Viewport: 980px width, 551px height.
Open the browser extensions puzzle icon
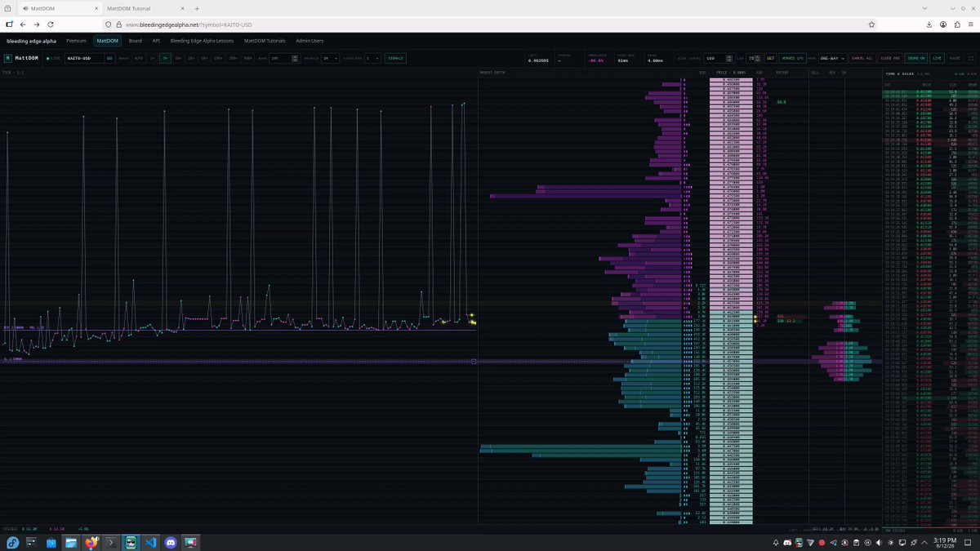coord(957,24)
